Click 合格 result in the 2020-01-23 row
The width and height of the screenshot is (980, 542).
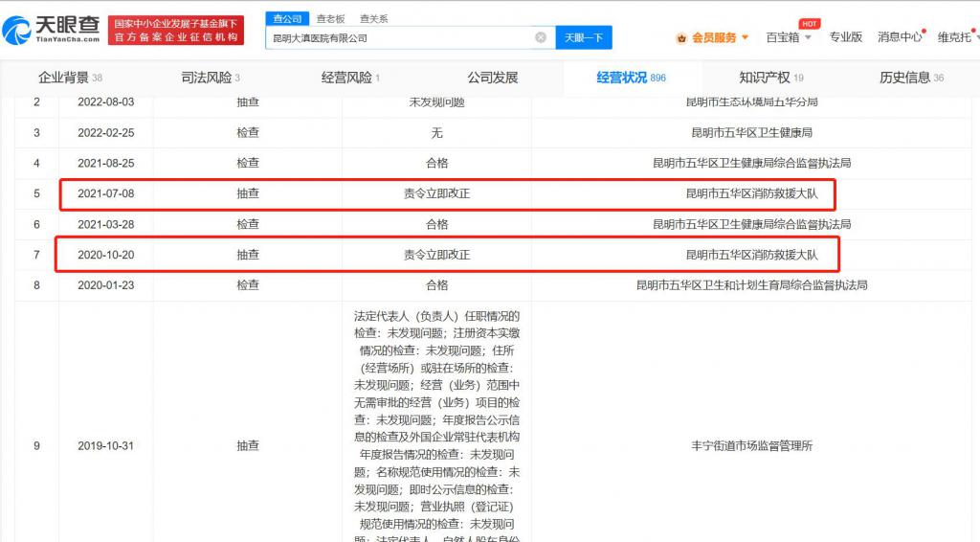pyautogui.click(x=436, y=285)
